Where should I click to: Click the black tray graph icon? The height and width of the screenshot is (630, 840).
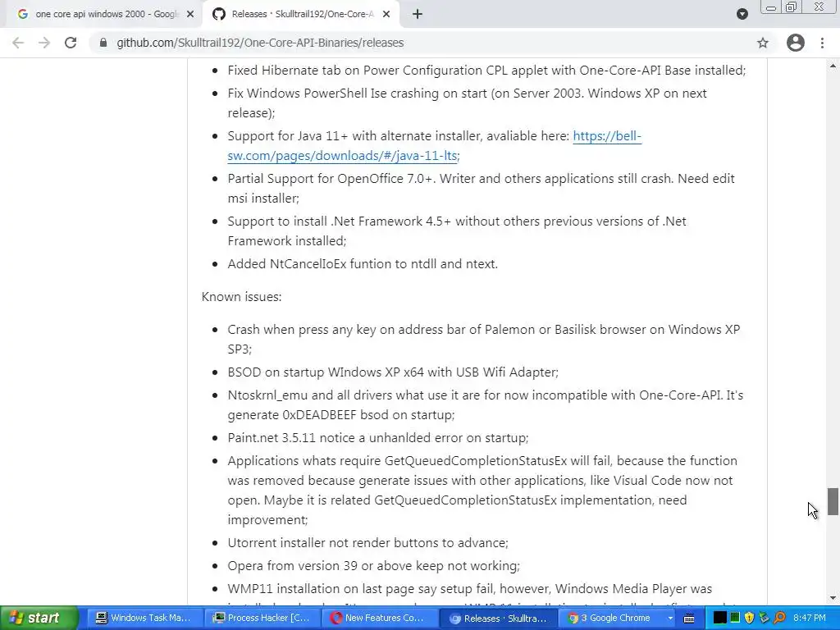(720, 618)
